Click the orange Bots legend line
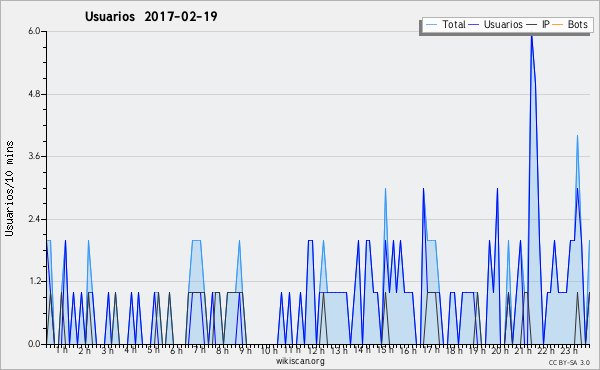The image size is (600, 370). (558, 25)
